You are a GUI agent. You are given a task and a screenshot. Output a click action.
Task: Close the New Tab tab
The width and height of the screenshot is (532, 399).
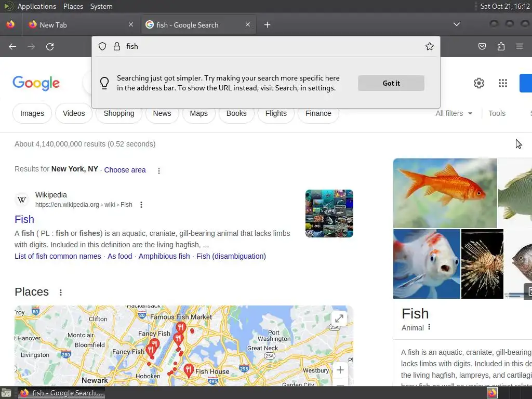click(x=131, y=24)
